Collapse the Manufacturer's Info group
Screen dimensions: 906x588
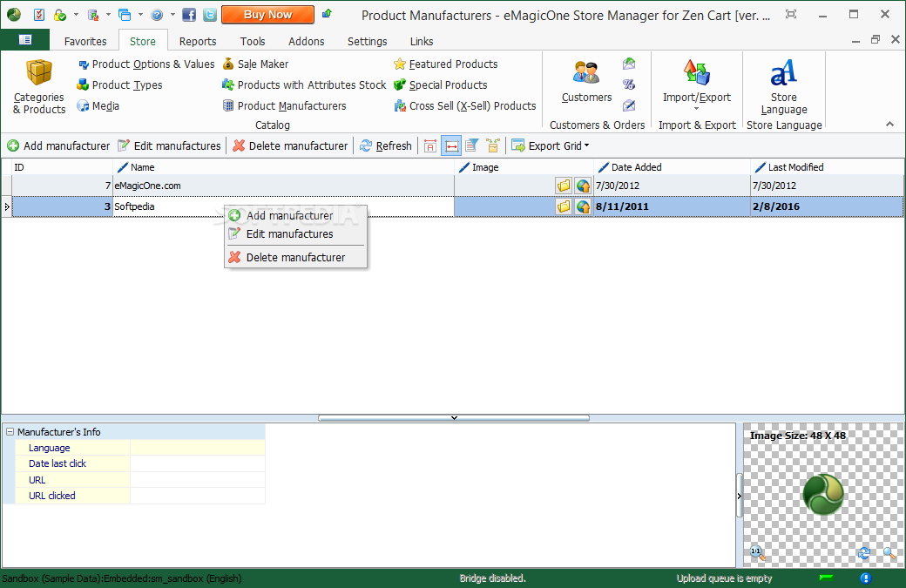pyautogui.click(x=10, y=431)
